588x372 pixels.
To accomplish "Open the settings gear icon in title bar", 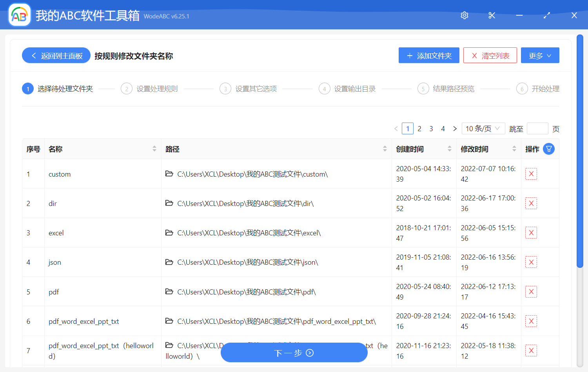I will (464, 15).
